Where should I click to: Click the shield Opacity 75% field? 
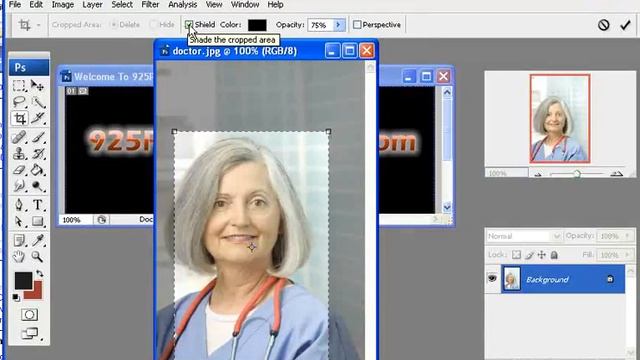click(320, 25)
